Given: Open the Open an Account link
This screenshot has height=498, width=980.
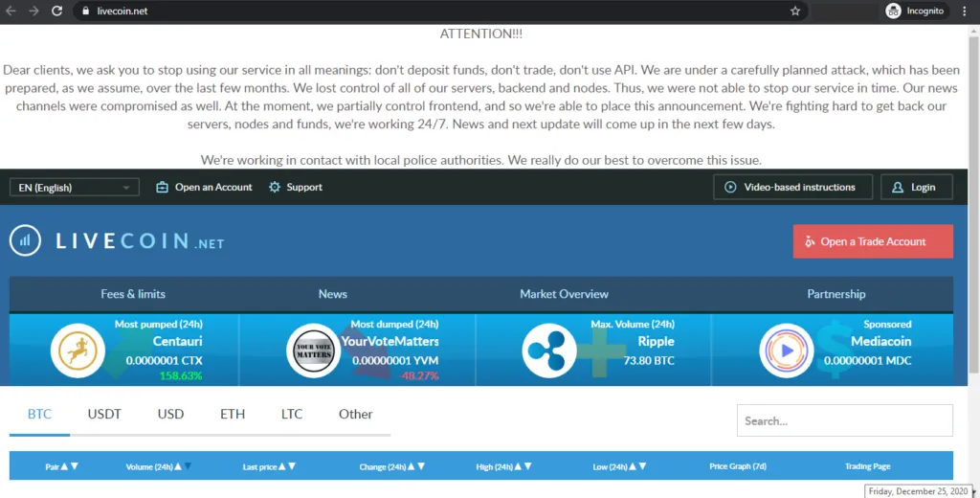Looking at the screenshot, I should (213, 187).
